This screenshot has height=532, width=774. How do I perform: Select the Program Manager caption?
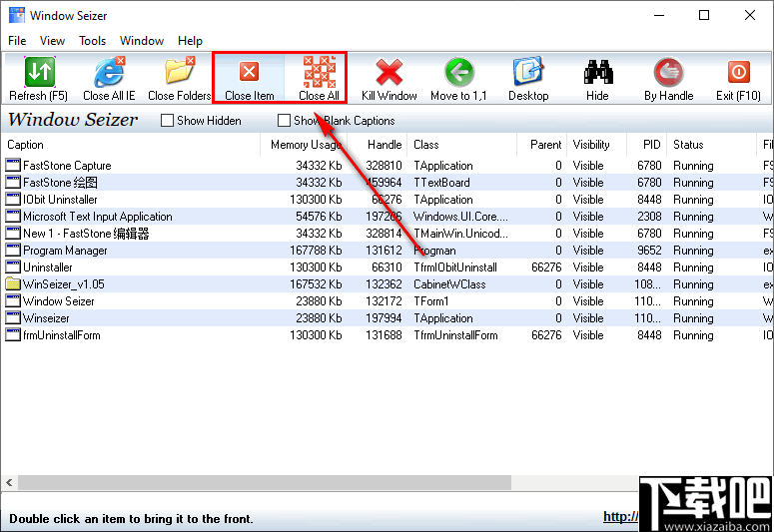tap(65, 251)
